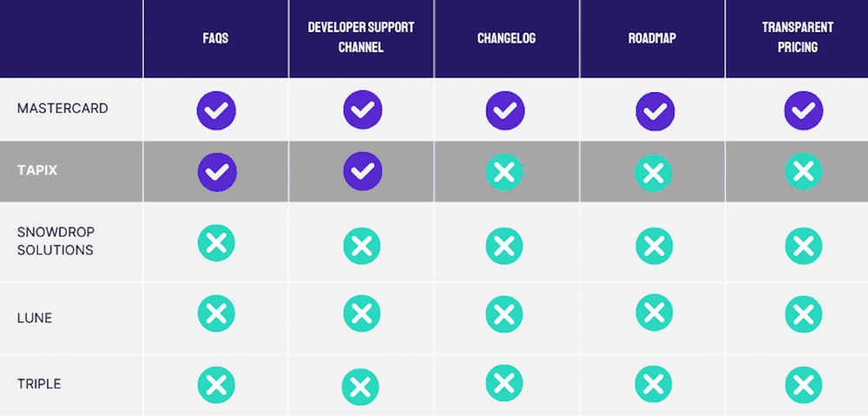Select the Changelog column header
The width and height of the screenshot is (868, 416).
pos(505,39)
